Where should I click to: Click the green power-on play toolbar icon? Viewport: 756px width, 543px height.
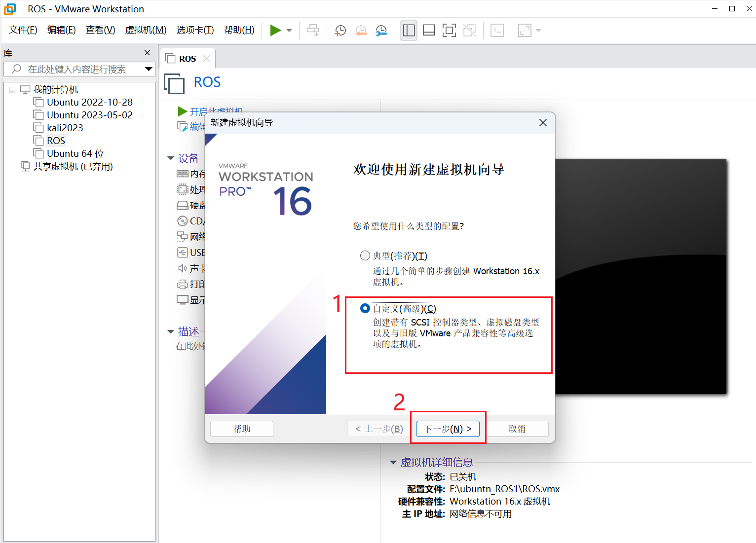(275, 31)
